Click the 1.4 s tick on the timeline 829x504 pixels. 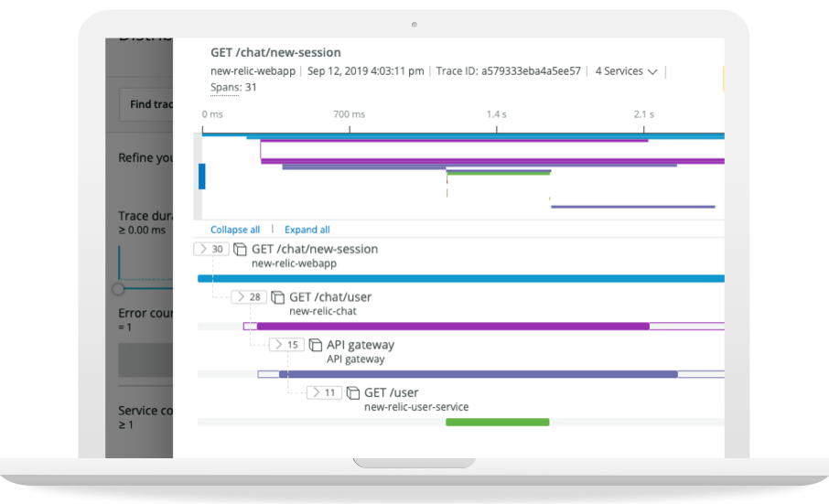coord(497,114)
